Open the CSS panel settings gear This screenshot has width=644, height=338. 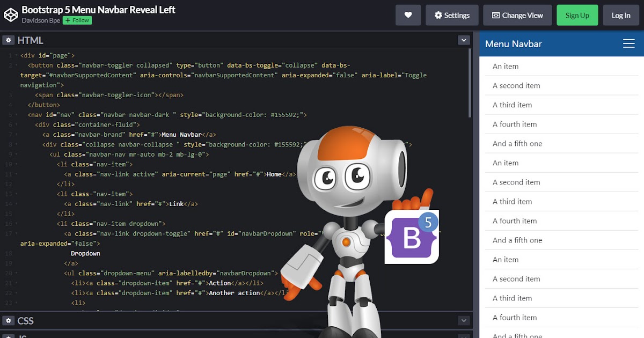8,320
